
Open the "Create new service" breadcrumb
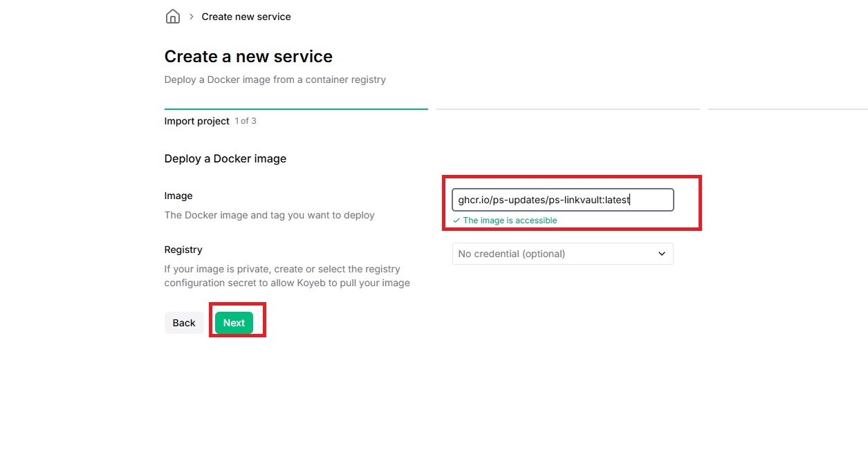point(246,17)
